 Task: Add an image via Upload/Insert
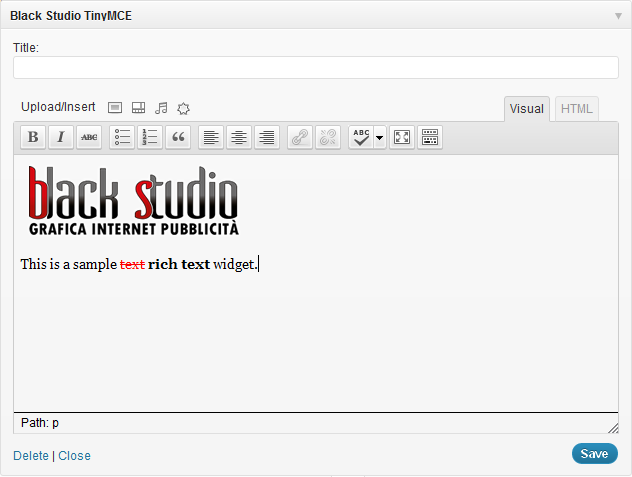(x=115, y=108)
